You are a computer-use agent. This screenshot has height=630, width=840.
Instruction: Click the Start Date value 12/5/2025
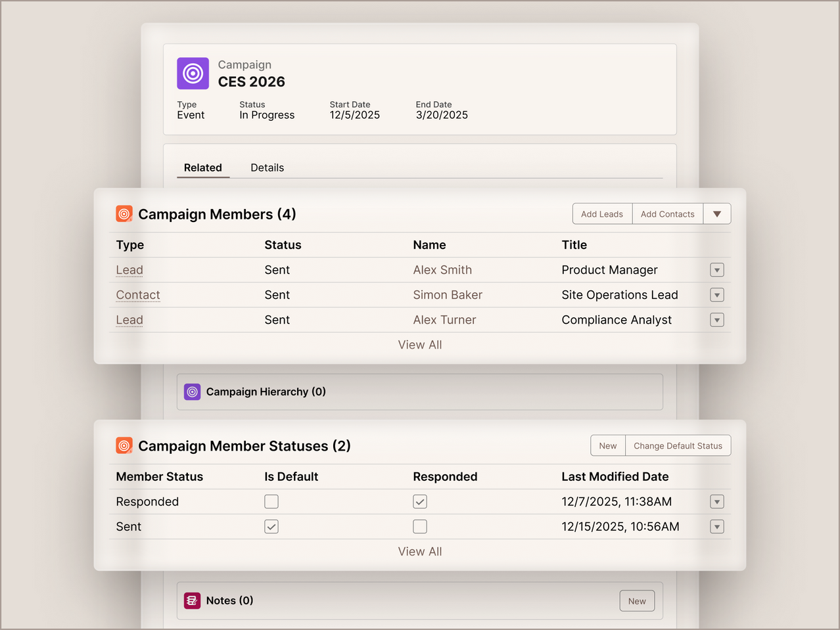(355, 115)
